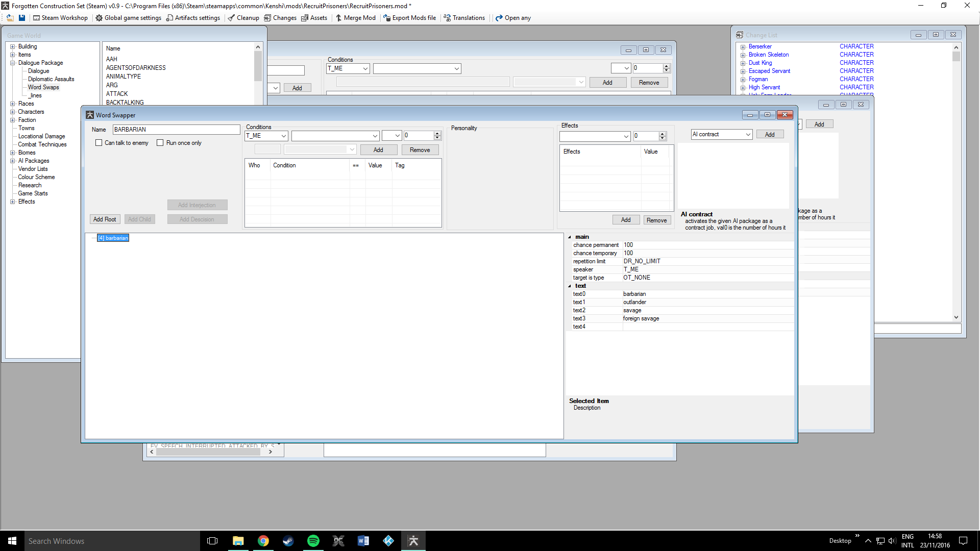Viewport: 980px width, 551px height.
Task: Open Spotify from the taskbar
Action: coord(313,541)
